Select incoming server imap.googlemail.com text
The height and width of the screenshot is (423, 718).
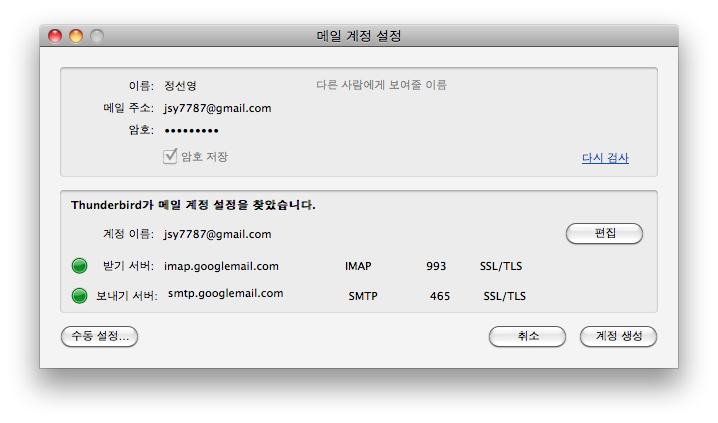221,266
